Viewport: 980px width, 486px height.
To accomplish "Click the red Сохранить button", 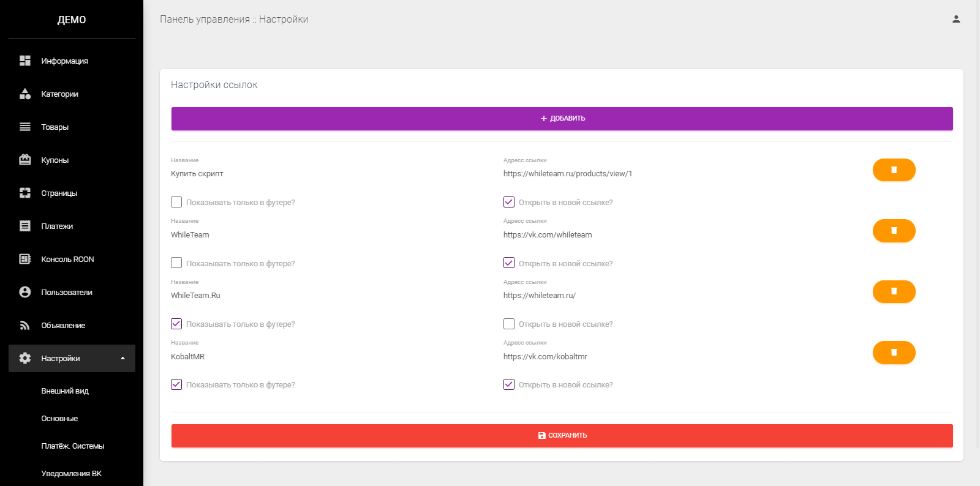I will [x=562, y=435].
